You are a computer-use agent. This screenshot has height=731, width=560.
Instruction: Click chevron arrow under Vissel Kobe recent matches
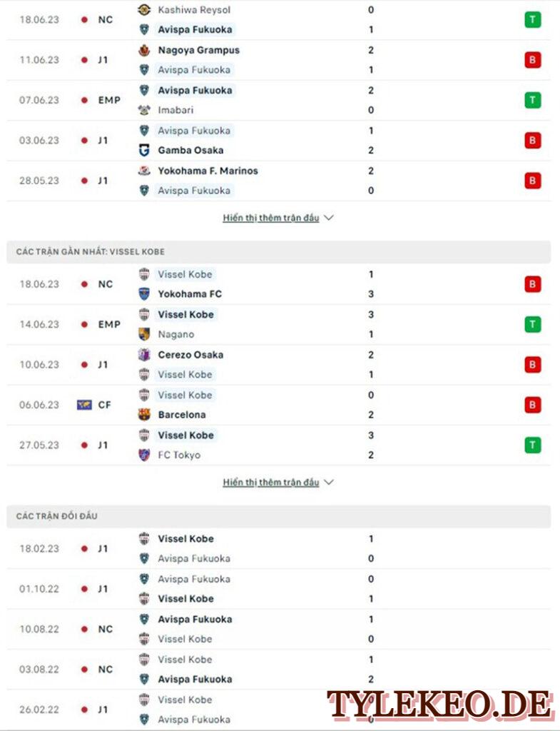[x=329, y=482]
